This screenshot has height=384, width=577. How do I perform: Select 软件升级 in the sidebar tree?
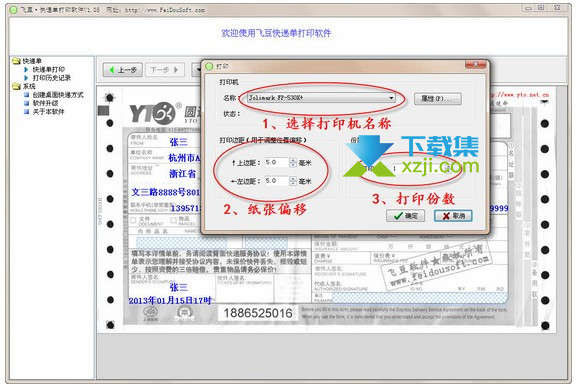pos(45,103)
